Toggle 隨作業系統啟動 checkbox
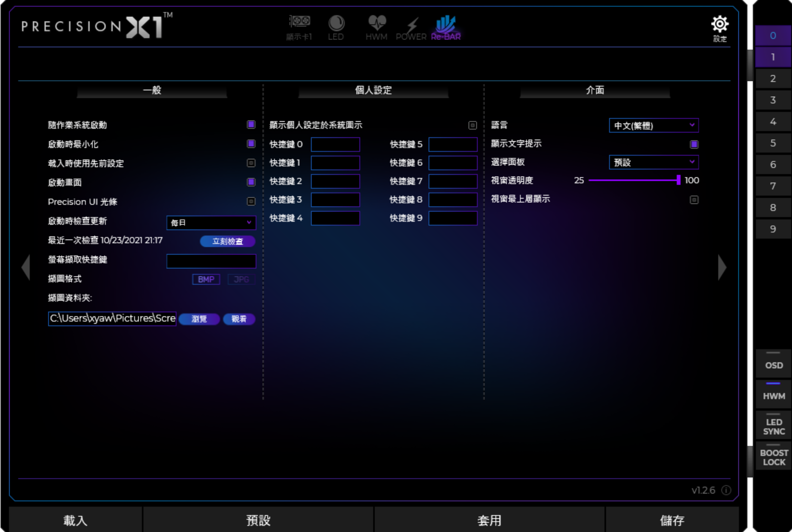Image resolution: width=792 pixels, height=532 pixels. click(251, 124)
